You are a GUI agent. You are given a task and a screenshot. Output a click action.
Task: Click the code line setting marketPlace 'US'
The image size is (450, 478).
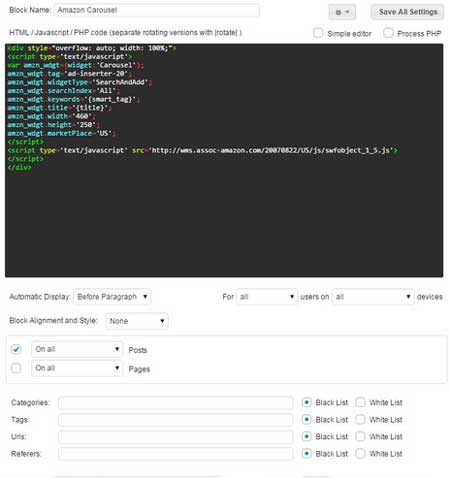(x=62, y=133)
